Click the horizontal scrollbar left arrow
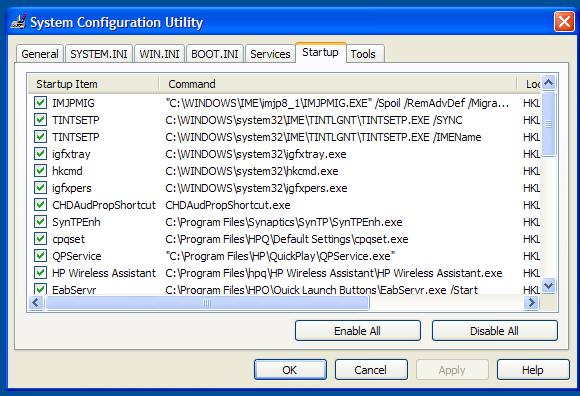This screenshot has width=580, height=396. (x=36, y=303)
